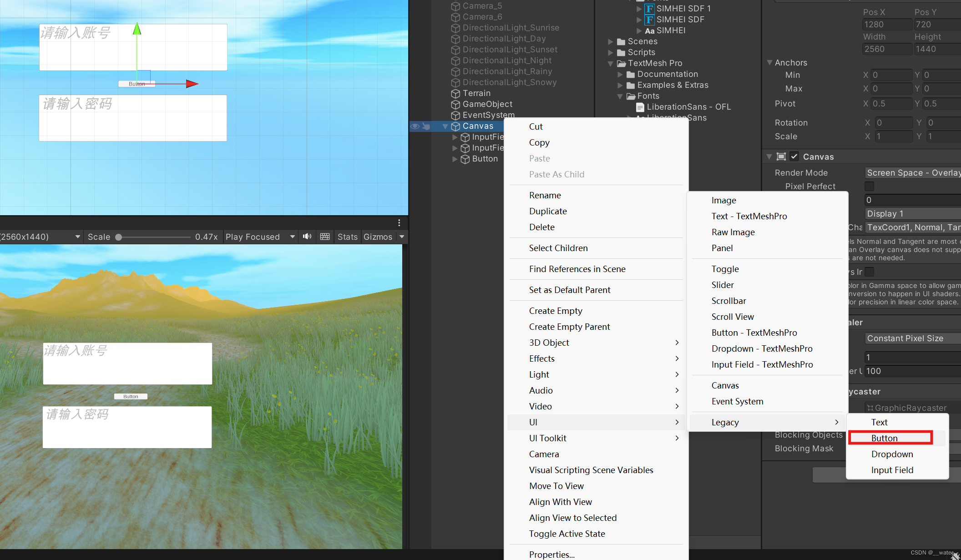Choose Duplicate in the context menu
Viewport: 961px width, 560px height.
click(548, 211)
